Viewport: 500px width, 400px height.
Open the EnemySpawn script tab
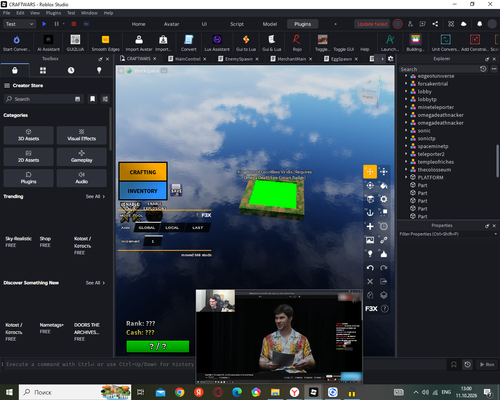click(238, 59)
